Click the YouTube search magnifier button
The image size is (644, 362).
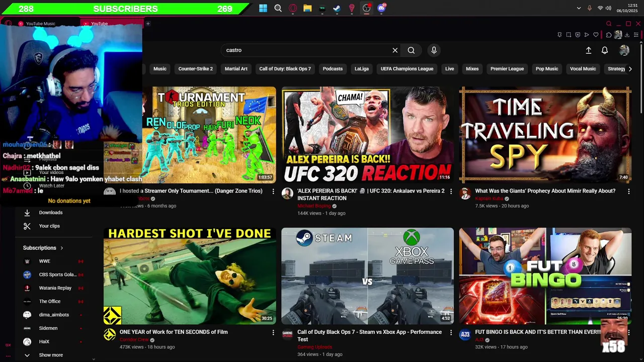pos(411,50)
